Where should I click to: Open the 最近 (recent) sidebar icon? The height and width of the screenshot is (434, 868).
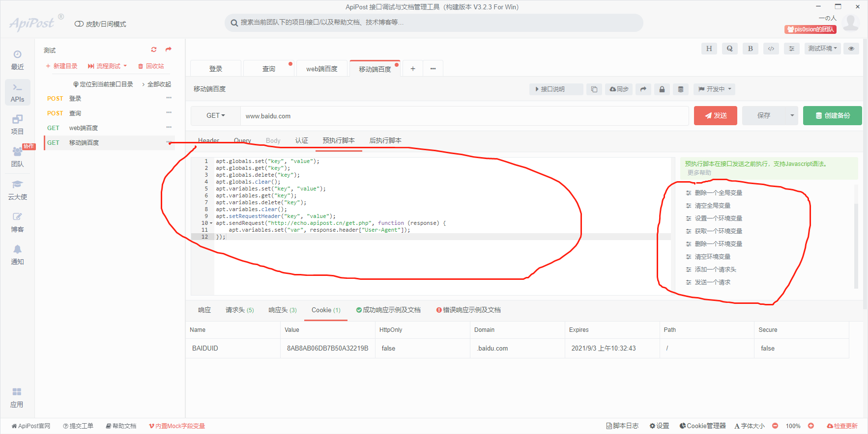(x=17, y=60)
